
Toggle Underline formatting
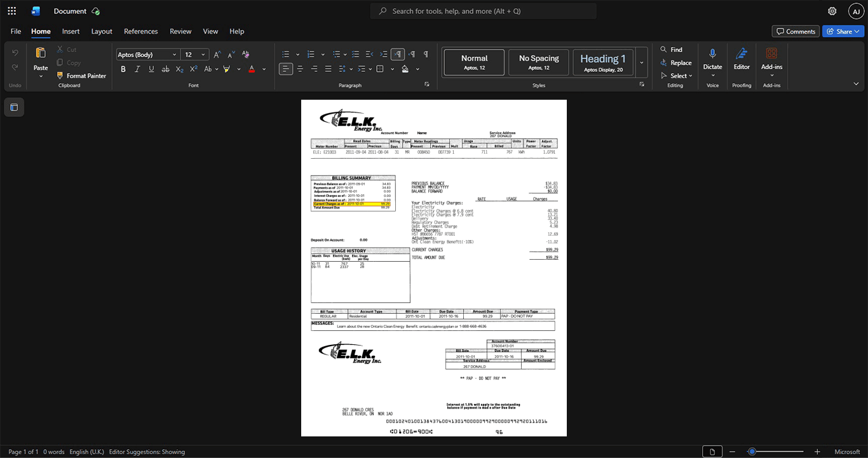151,69
